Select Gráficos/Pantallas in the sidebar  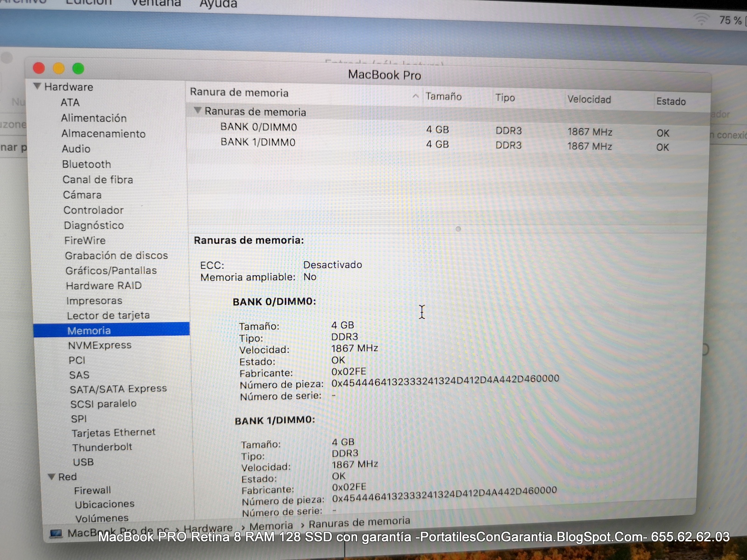click(x=111, y=270)
